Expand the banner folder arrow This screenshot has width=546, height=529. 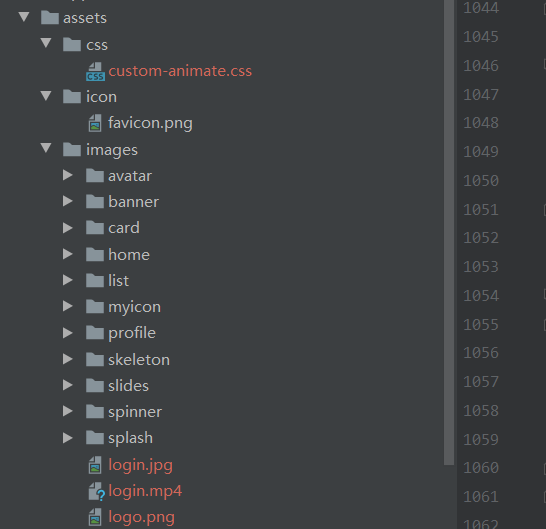tap(68, 201)
